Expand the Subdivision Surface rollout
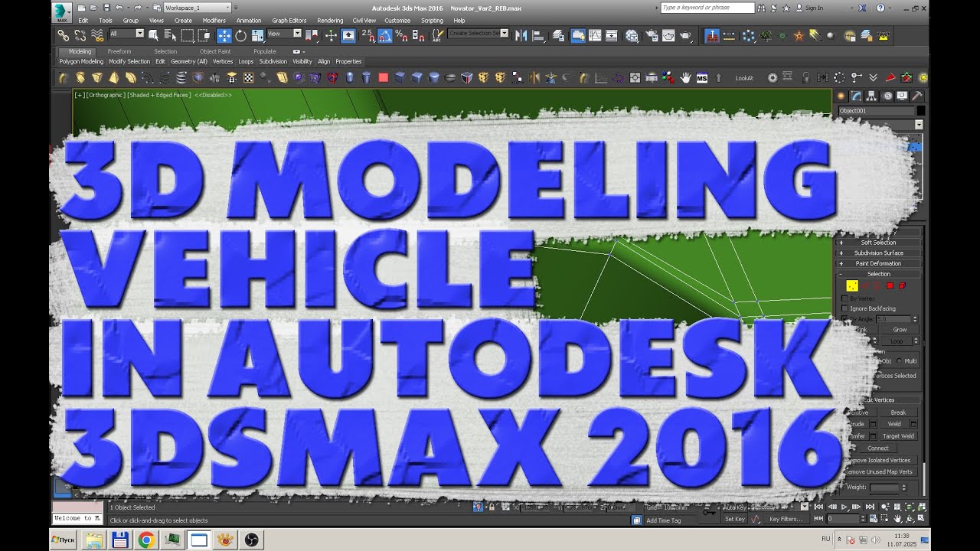The width and height of the screenshot is (980, 551). point(878,253)
